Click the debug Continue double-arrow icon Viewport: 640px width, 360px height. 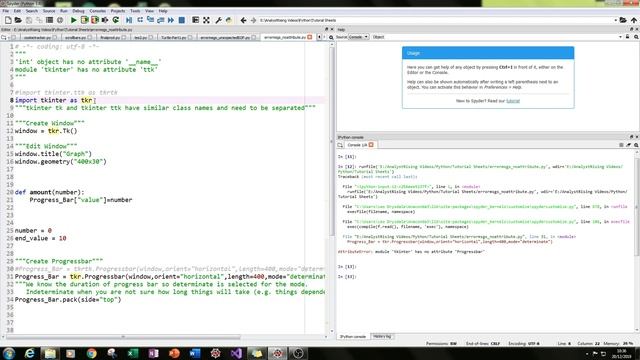[x=171, y=20]
